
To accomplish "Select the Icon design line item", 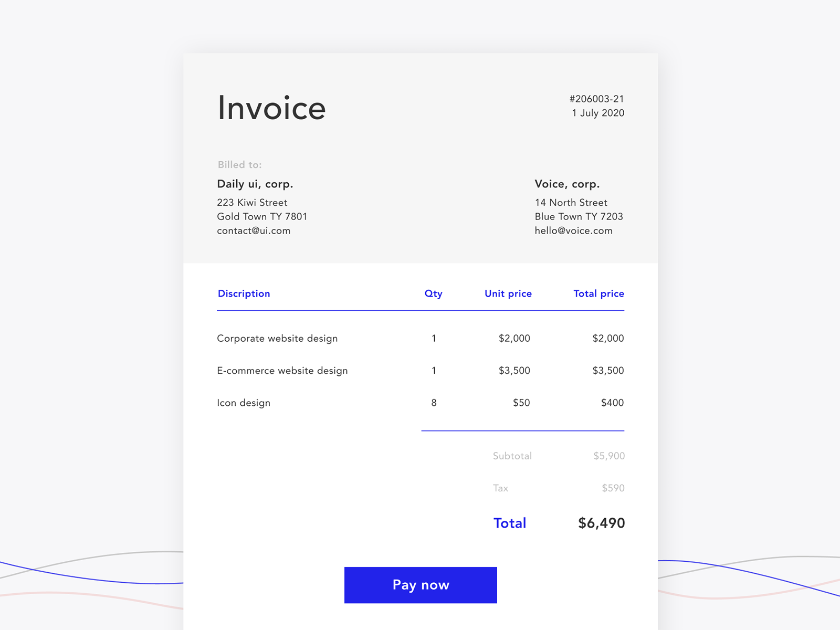I will point(244,403).
